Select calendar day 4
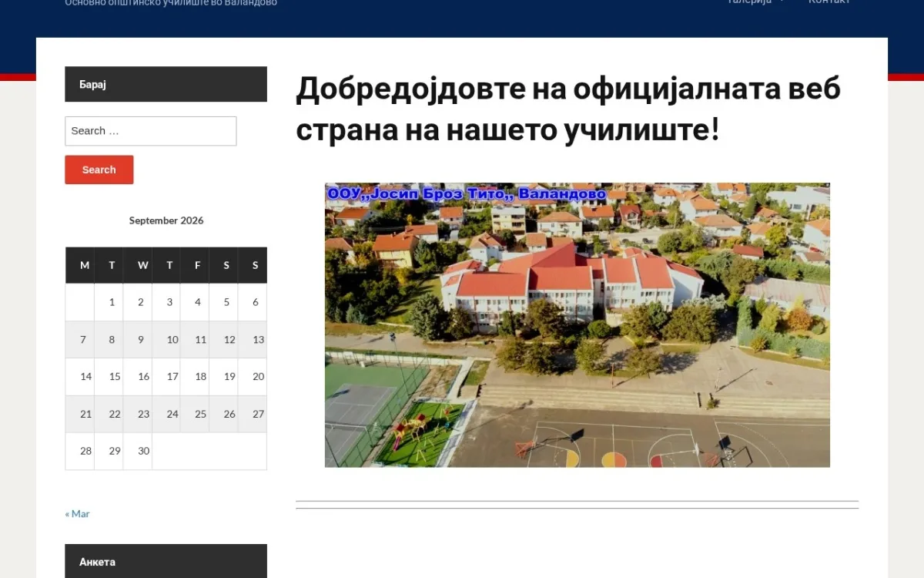924x578 pixels. click(x=195, y=302)
